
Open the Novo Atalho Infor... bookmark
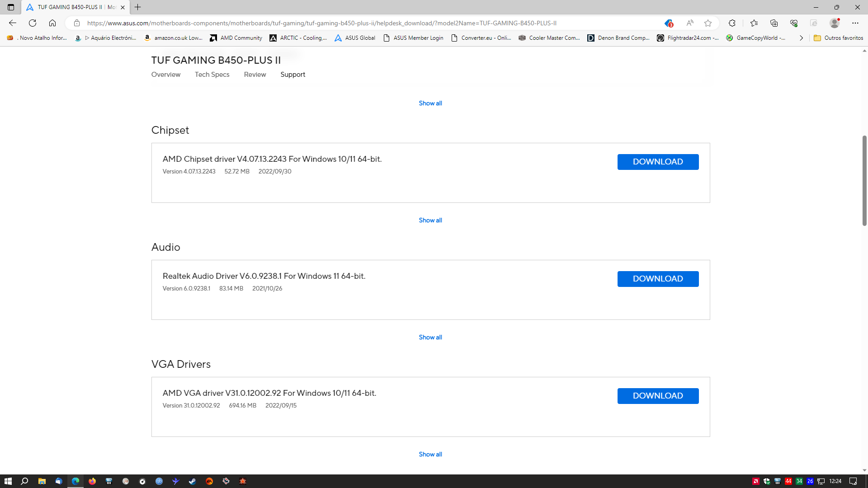(x=37, y=38)
